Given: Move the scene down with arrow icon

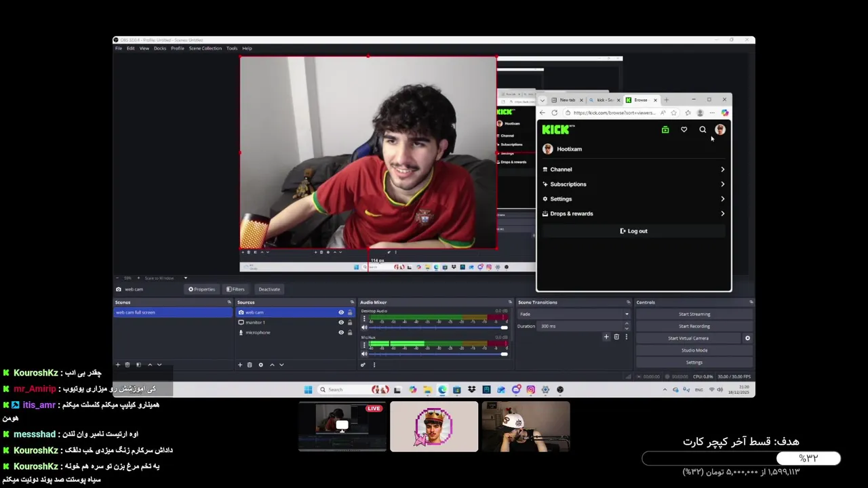Looking at the screenshot, I should 159,365.
